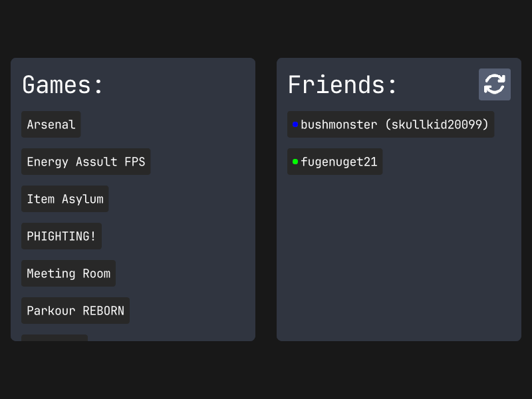532x399 pixels.
Task: Click the gap between Games and Friends panels
Action: click(266, 199)
